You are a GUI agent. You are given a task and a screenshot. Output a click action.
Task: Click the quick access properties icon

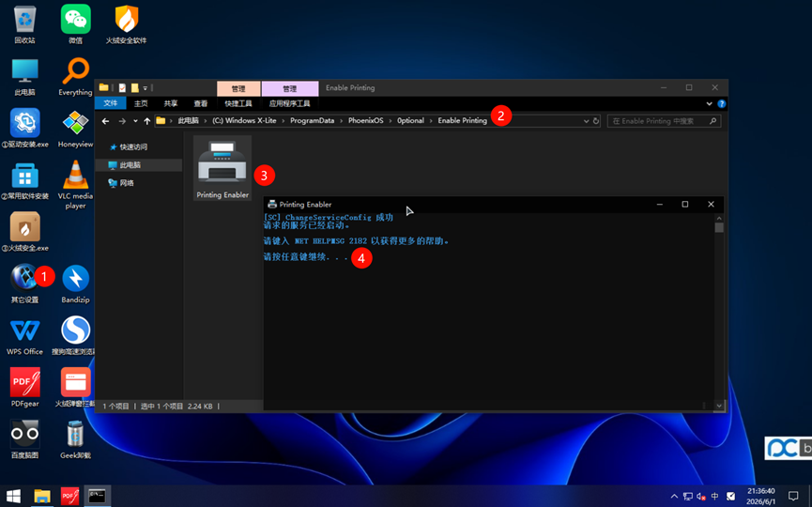coord(122,88)
